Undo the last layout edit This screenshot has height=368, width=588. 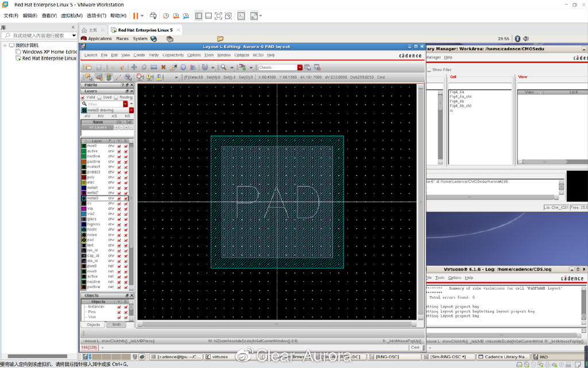click(112, 67)
